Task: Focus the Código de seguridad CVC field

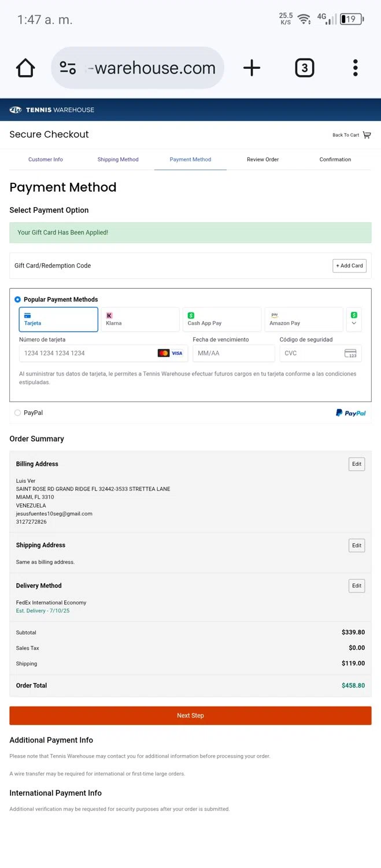Action: pyautogui.click(x=320, y=353)
